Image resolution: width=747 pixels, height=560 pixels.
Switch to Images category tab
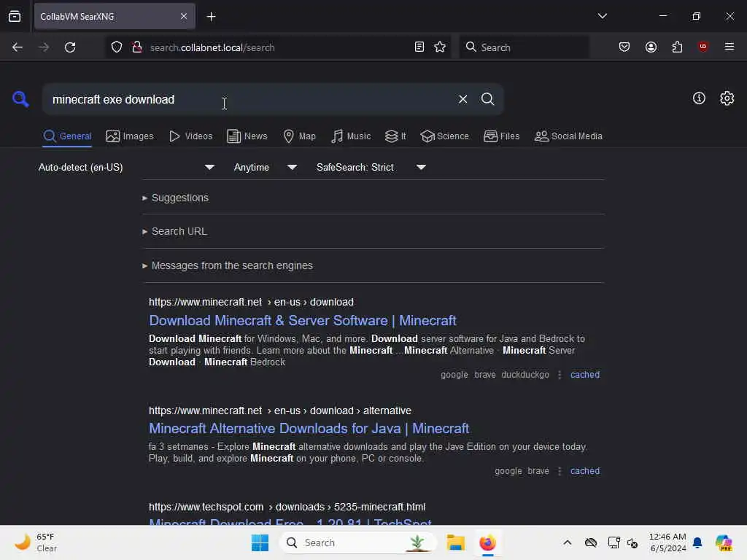point(130,136)
